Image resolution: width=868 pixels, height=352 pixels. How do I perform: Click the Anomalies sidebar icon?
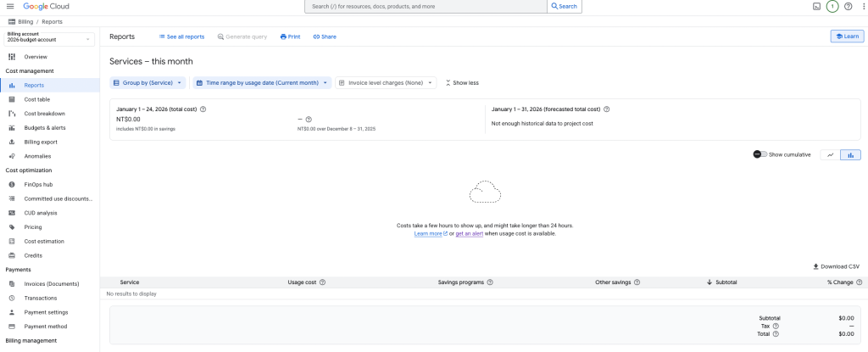click(12, 156)
